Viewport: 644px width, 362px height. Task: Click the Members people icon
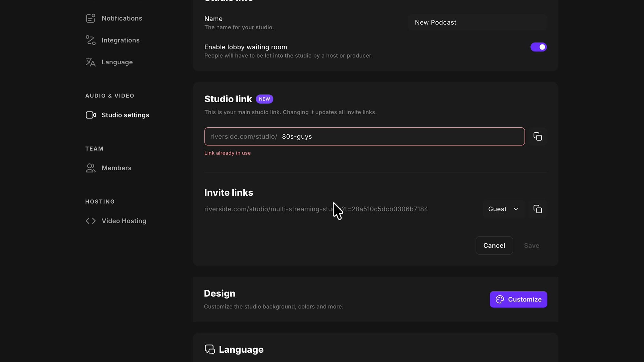[90, 168]
